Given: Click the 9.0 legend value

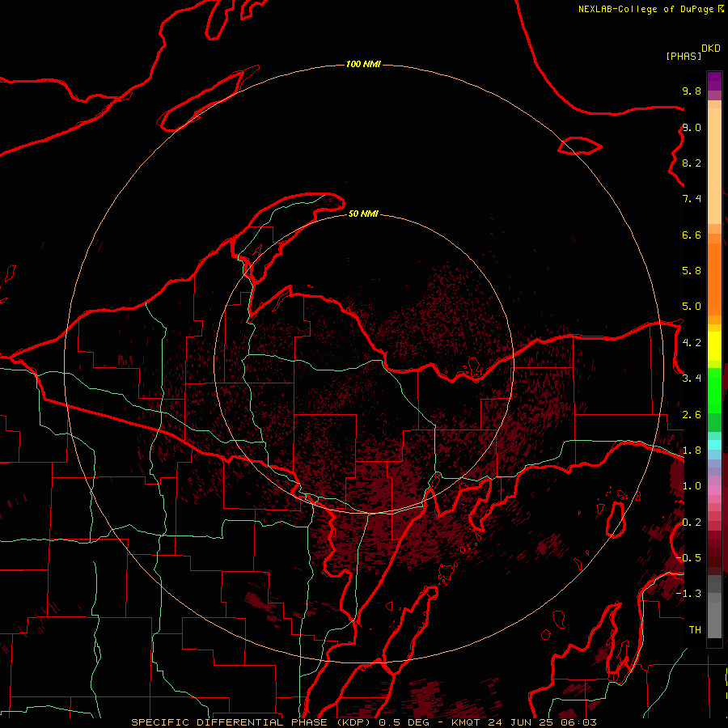Looking at the screenshot, I should [x=692, y=127].
